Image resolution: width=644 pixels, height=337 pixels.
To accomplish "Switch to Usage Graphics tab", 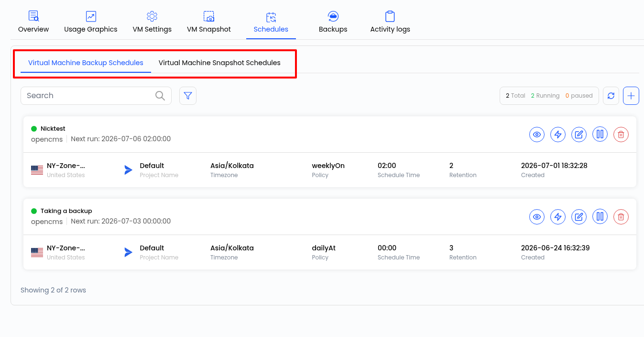I will [x=91, y=22].
